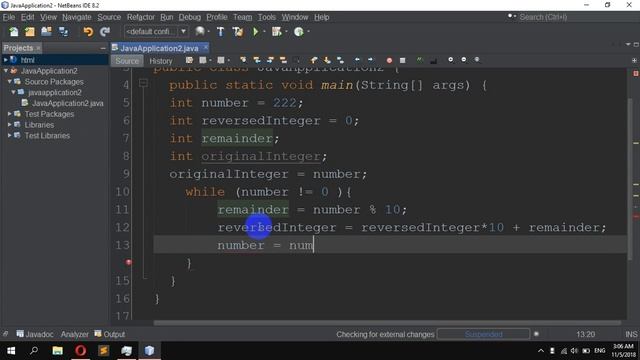640x360 pixels.
Task: Click the Build Project hammer icon
Action: pos(220,31)
